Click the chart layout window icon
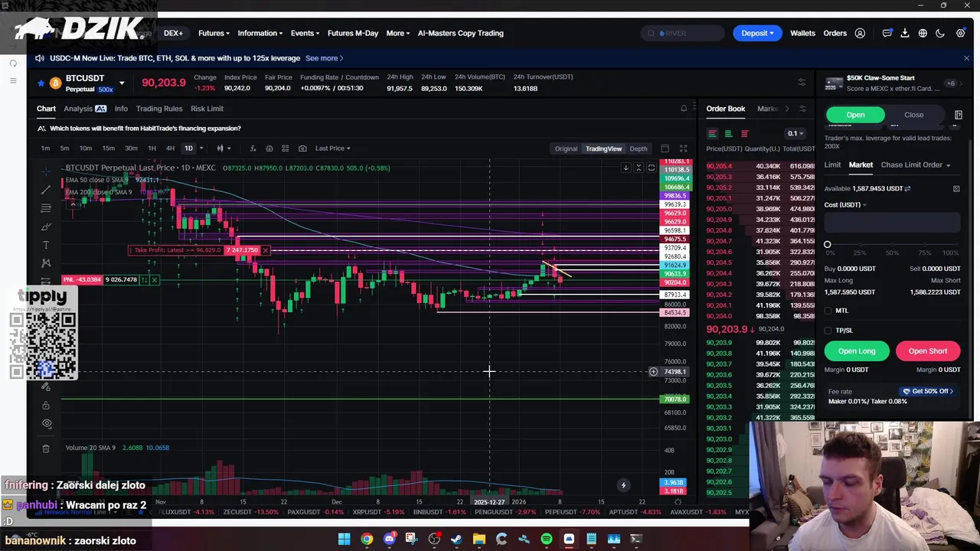This screenshot has height=551, width=980. 665,148
